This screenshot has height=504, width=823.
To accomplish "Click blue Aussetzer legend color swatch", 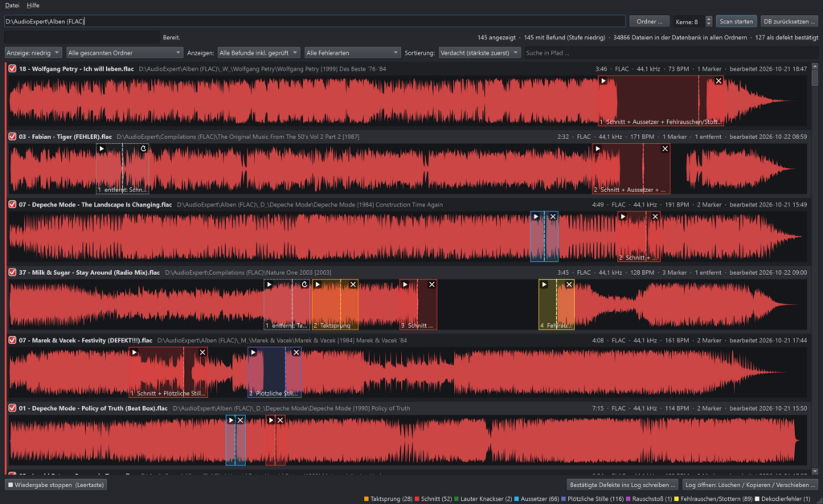I will [x=517, y=498].
